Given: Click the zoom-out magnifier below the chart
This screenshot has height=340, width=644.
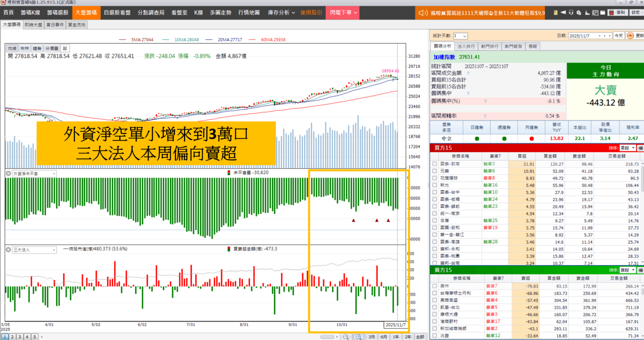Looking at the screenshot, I should tap(346, 337).
